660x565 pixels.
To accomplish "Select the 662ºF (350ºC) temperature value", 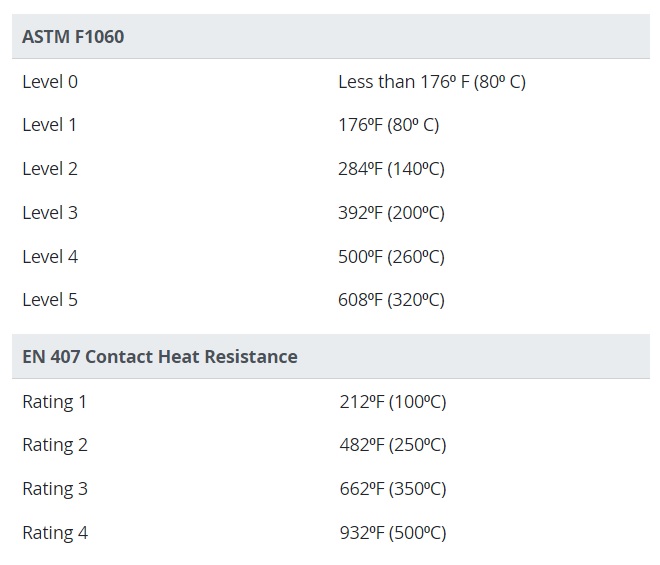I will pos(392,489).
